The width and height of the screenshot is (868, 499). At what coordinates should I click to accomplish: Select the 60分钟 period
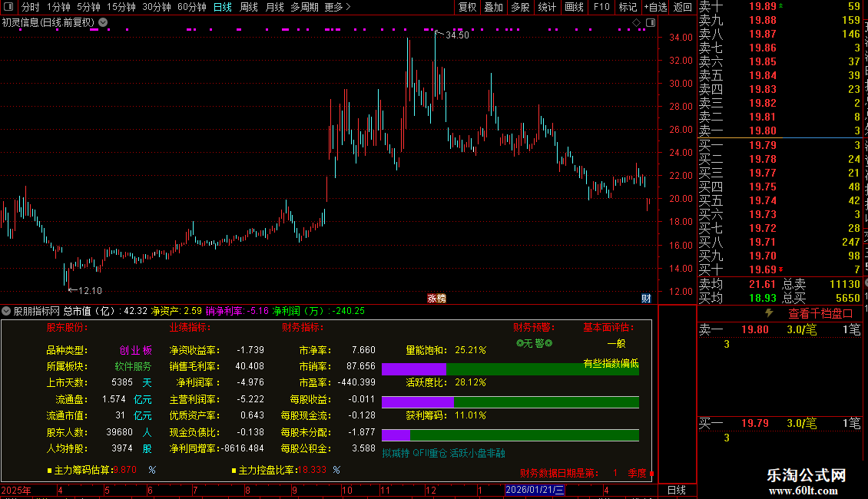point(192,7)
